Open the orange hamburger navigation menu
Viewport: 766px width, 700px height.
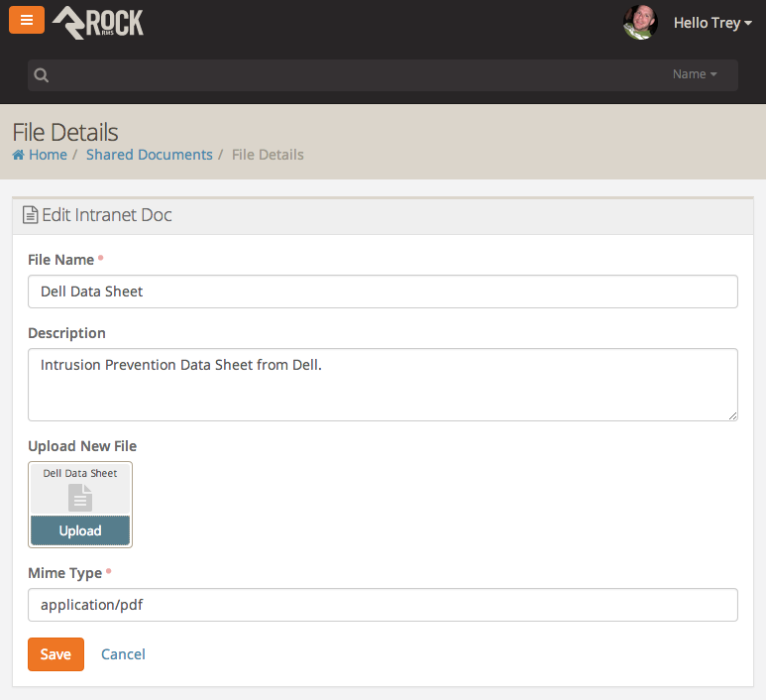27,20
